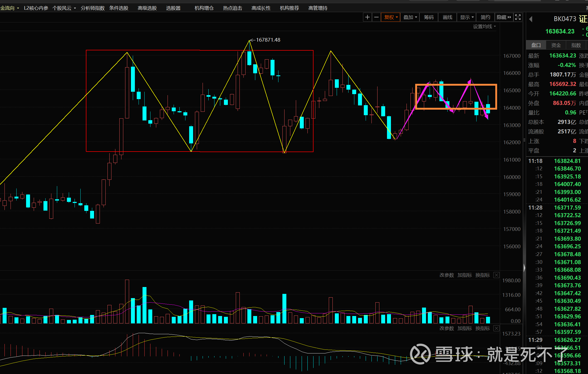Toggle 筹码 chip distribution display
The width and height of the screenshot is (588, 374).
[x=429, y=17]
